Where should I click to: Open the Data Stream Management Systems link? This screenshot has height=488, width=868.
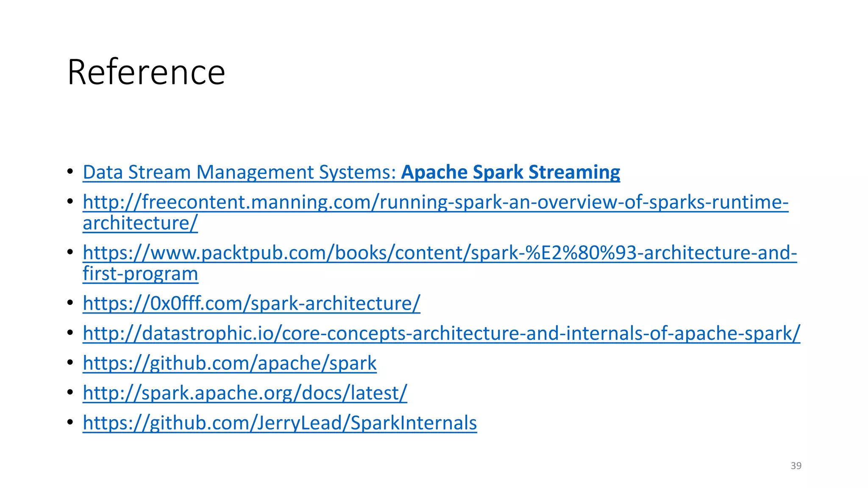351,172
